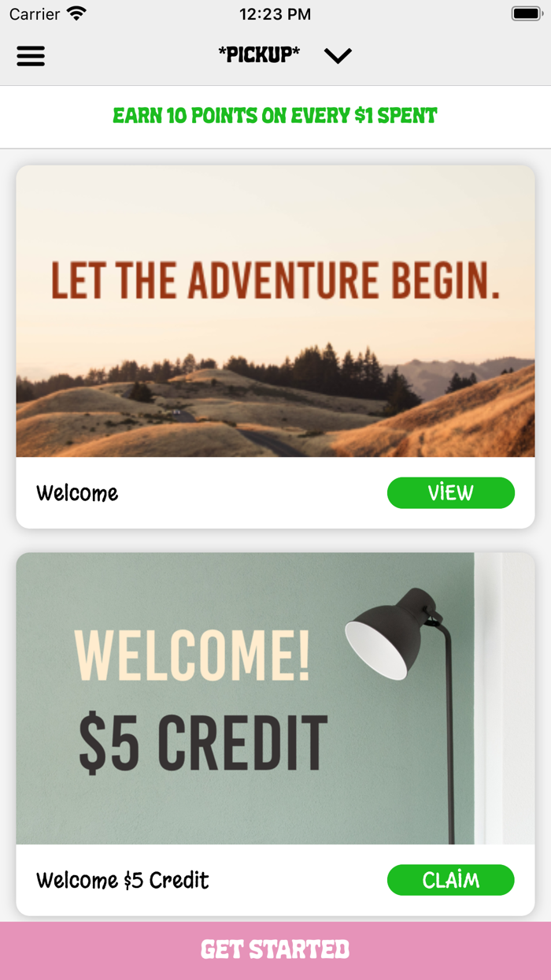Viewport: 551px width, 980px height.
Task: Select the white footer area of the Welcome card
Action: click(x=275, y=493)
